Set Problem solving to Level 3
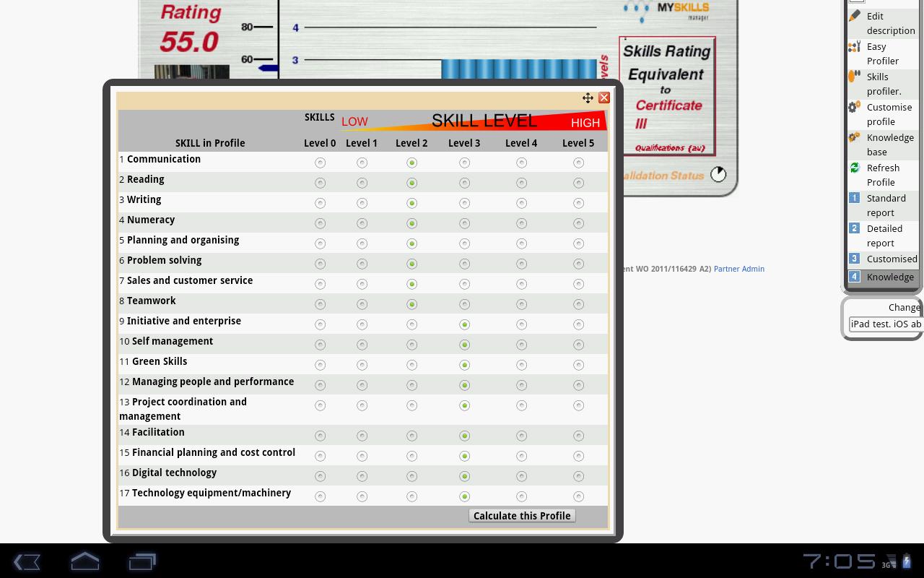 (464, 264)
